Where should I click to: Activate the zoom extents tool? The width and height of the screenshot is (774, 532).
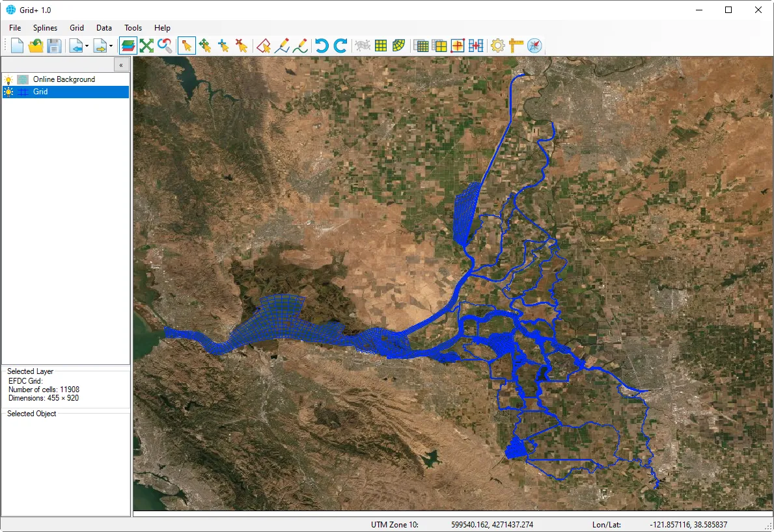[146, 46]
